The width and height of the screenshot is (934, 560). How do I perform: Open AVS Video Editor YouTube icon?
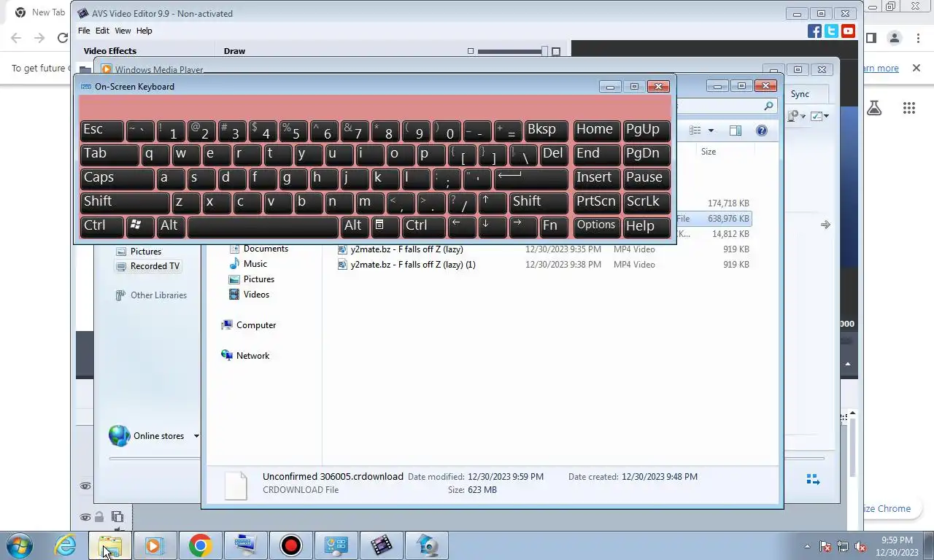[848, 31]
